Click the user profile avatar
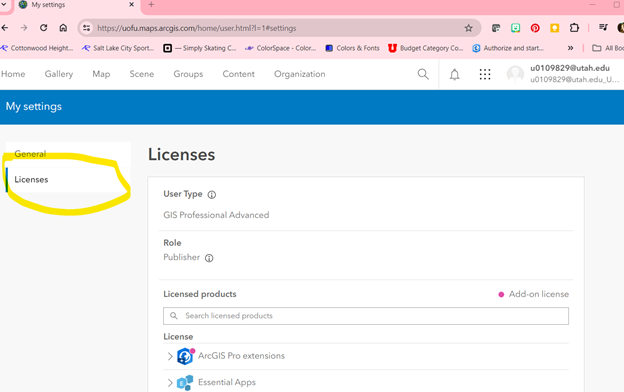 [x=515, y=74]
